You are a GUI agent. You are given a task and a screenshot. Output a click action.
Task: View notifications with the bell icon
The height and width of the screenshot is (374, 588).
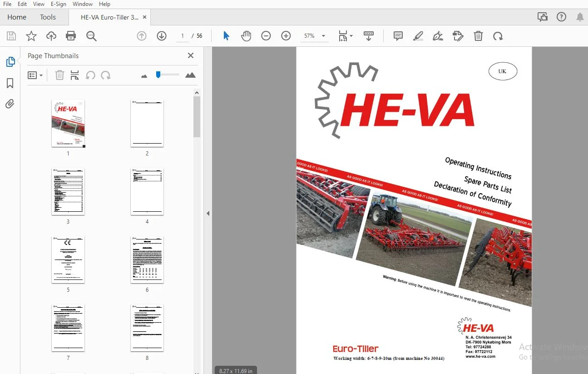[x=580, y=17]
